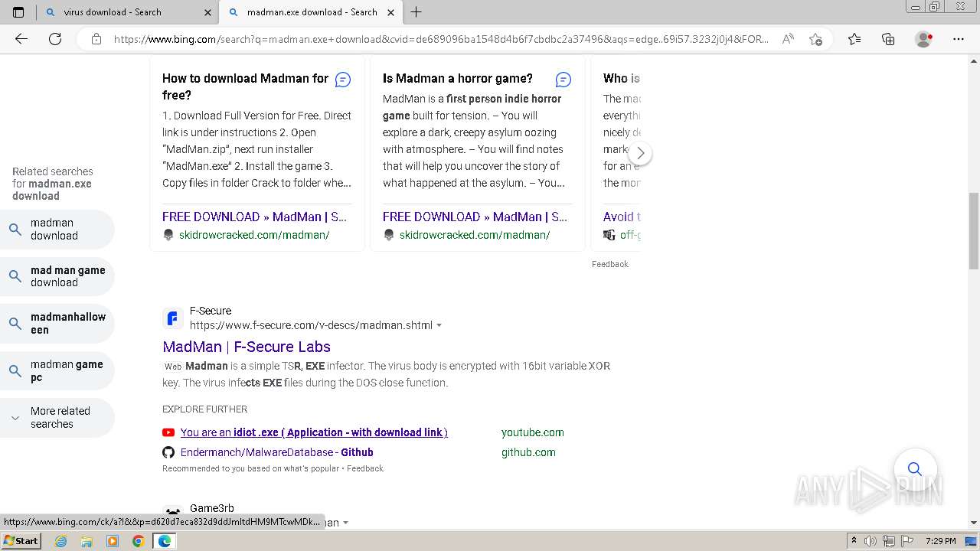Viewport: 980px width, 551px height.
Task: Click the Bing URL address bar
Action: point(441,39)
